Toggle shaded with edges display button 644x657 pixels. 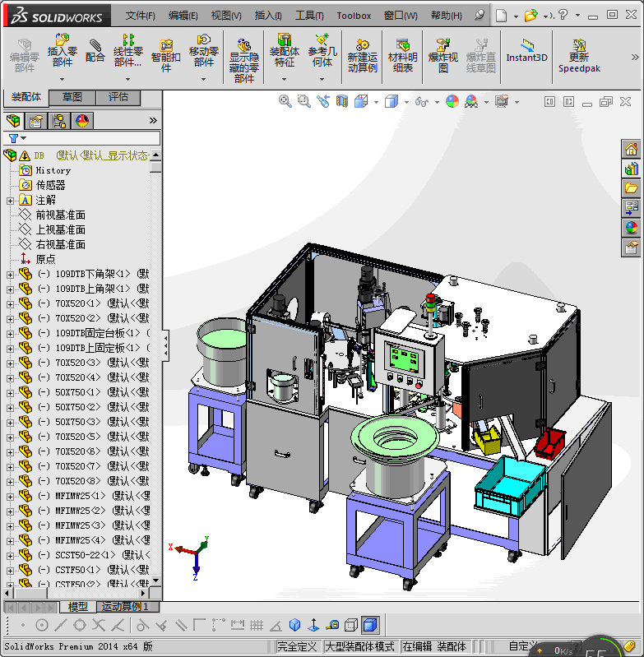[x=370, y=625]
